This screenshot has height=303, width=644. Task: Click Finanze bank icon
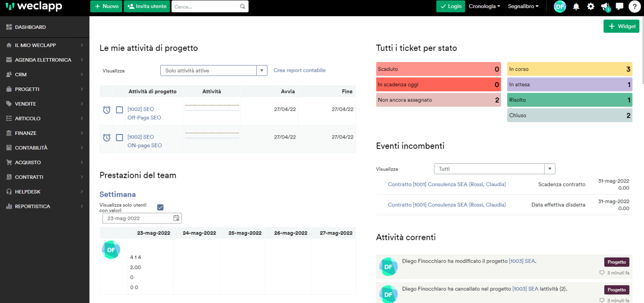(x=9, y=133)
